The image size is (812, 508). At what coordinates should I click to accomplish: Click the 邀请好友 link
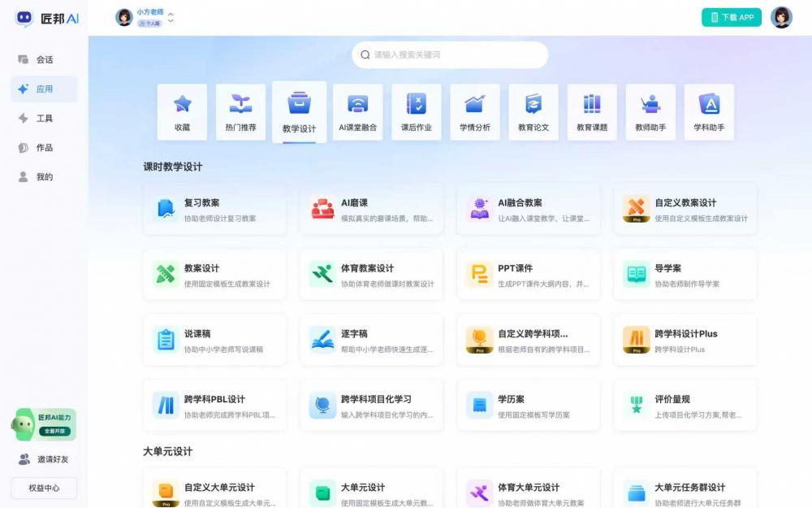pyautogui.click(x=44, y=459)
